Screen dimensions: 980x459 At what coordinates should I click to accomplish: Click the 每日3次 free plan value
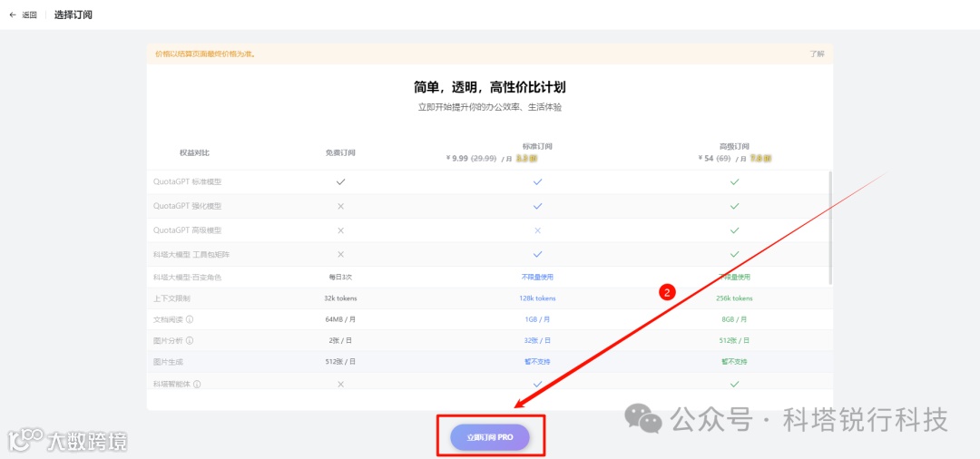[x=340, y=277]
